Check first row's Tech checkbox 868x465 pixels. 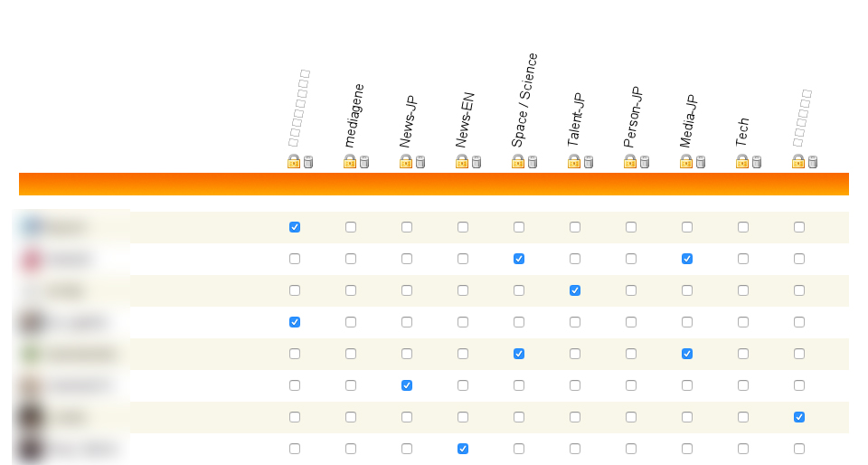coord(743,227)
